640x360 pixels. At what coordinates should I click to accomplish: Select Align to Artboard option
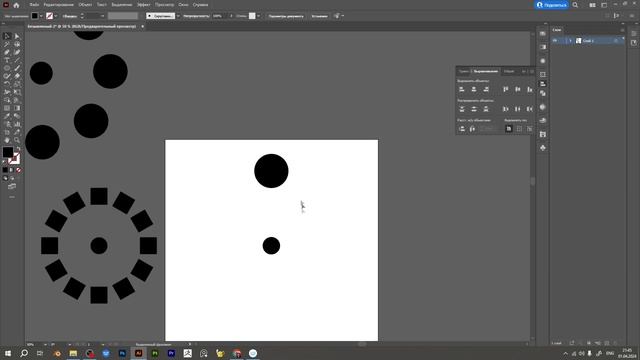pos(509,129)
